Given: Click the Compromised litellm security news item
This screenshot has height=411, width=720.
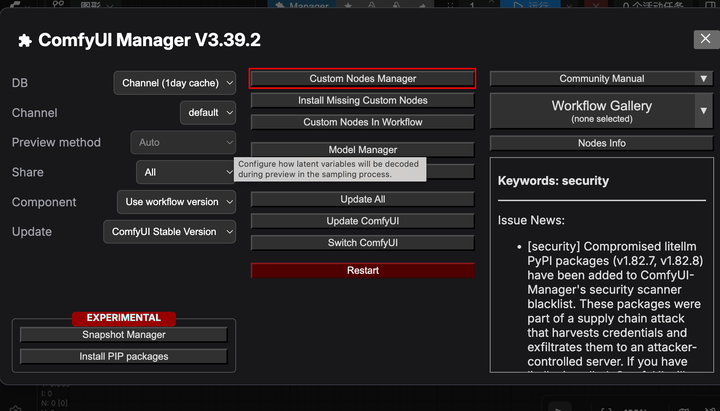Looking at the screenshot, I should click(x=615, y=304).
